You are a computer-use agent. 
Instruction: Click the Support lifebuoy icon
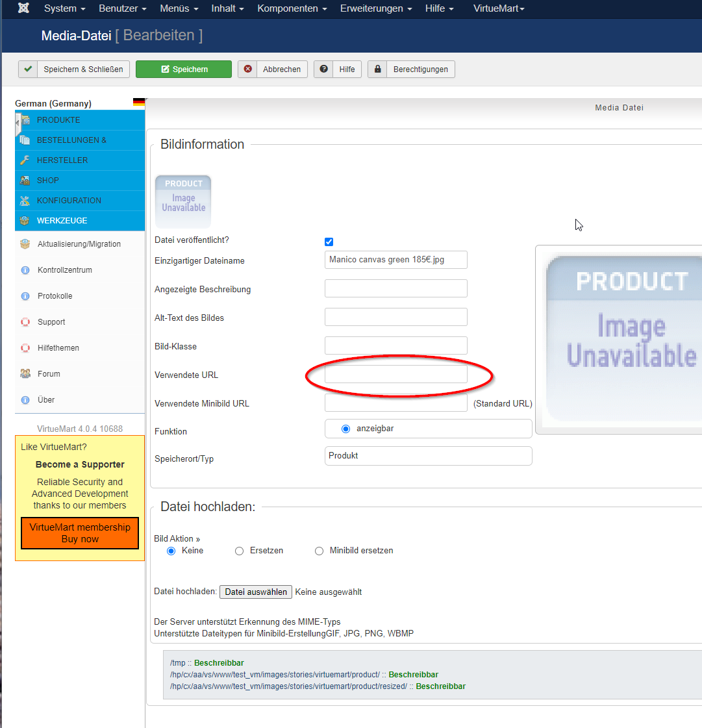tap(25, 322)
